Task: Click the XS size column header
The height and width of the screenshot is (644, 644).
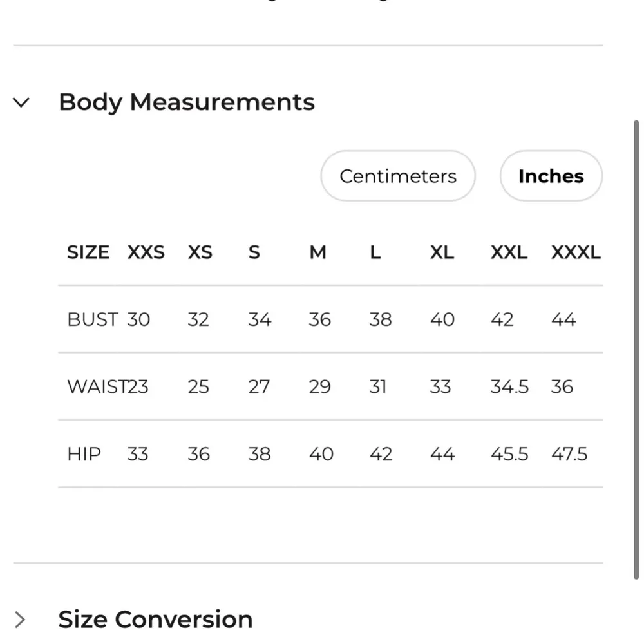Action: [x=200, y=252]
